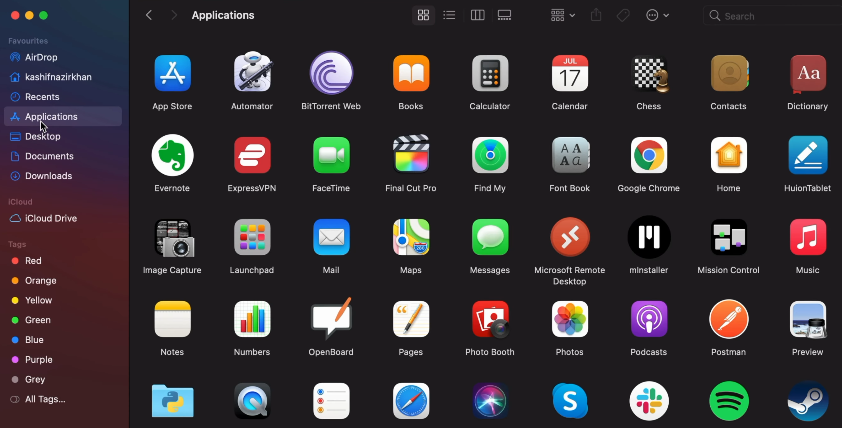
Task: Select the Messages app icon
Action: tap(490, 237)
